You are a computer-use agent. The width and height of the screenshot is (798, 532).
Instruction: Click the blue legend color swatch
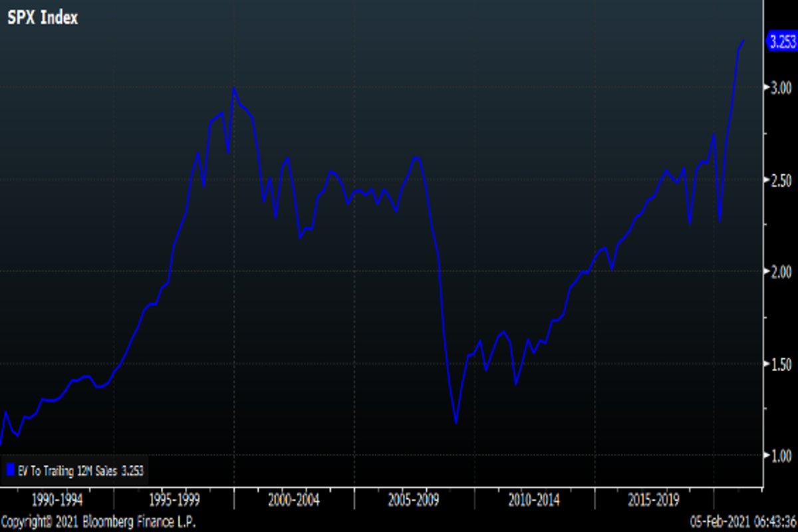click(x=9, y=471)
